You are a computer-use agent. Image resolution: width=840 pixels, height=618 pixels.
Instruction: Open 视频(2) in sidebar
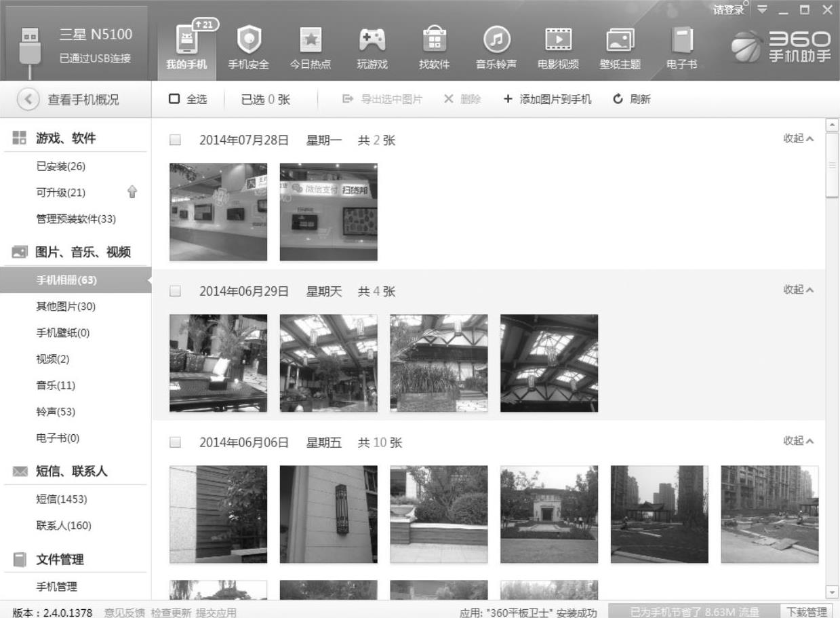(52, 360)
